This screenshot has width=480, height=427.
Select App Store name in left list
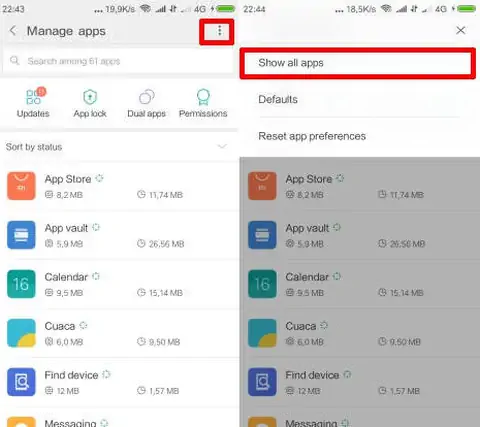[x=68, y=179]
